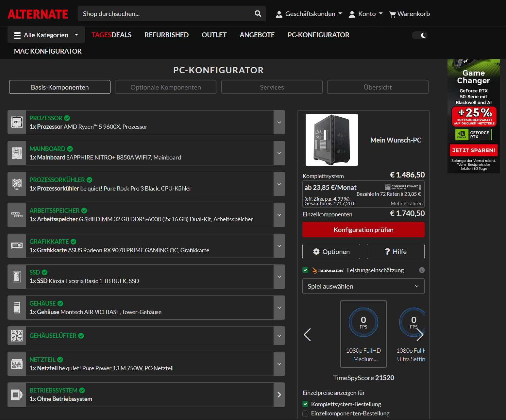Switch to Optionale Komponenten tab
506x420 pixels.
[x=166, y=87]
